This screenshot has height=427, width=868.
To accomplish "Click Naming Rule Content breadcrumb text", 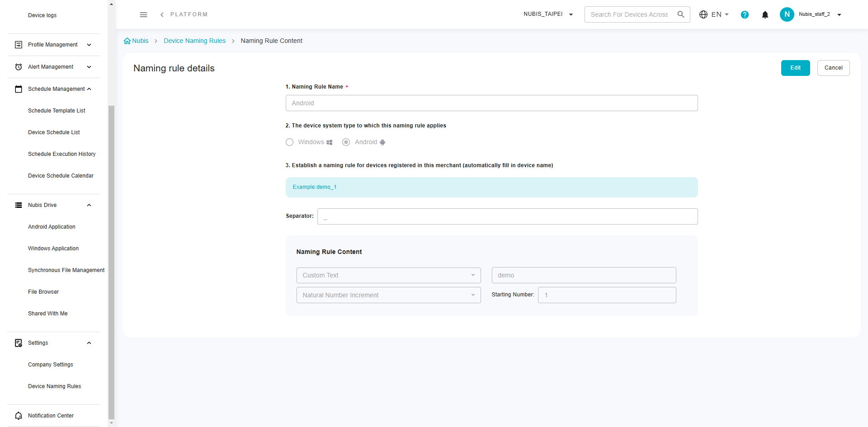I will click(x=271, y=41).
